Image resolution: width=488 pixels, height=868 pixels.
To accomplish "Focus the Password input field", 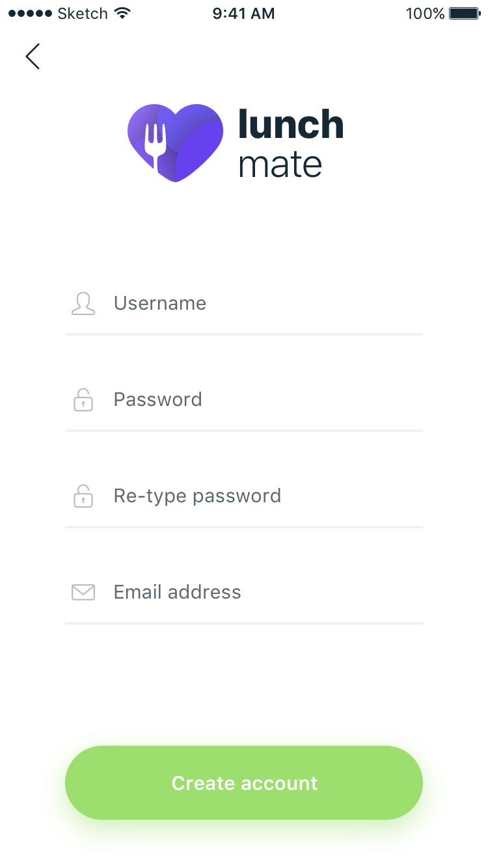I will (260, 400).
